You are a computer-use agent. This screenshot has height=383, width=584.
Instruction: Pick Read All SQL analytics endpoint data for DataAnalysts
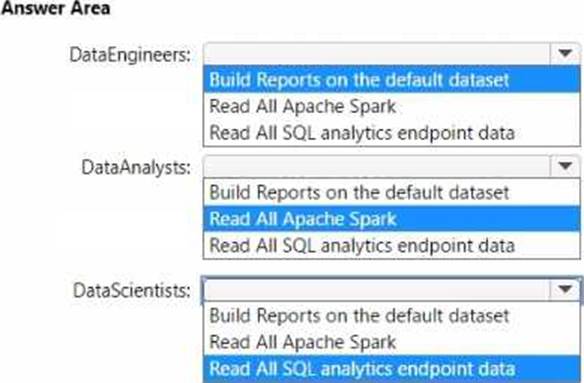[392, 245]
